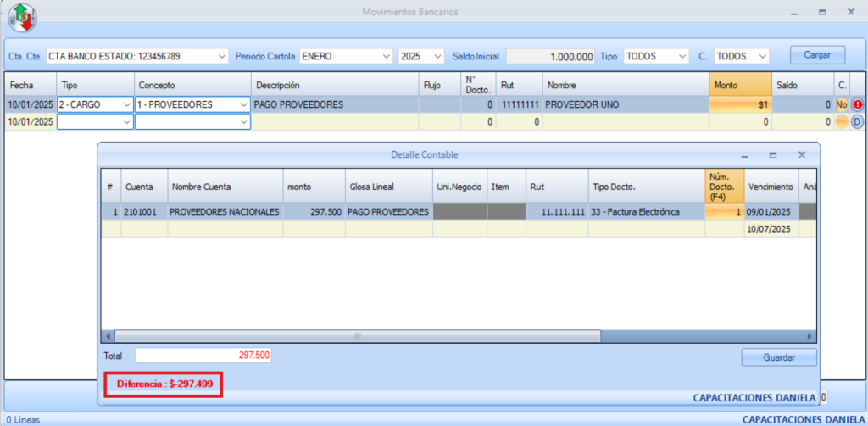Click the Detalle Contable horizontal scrollbar thumb
Image resolution: width=868 pixels, height=426 pixels.
click(x=356, y=336)
